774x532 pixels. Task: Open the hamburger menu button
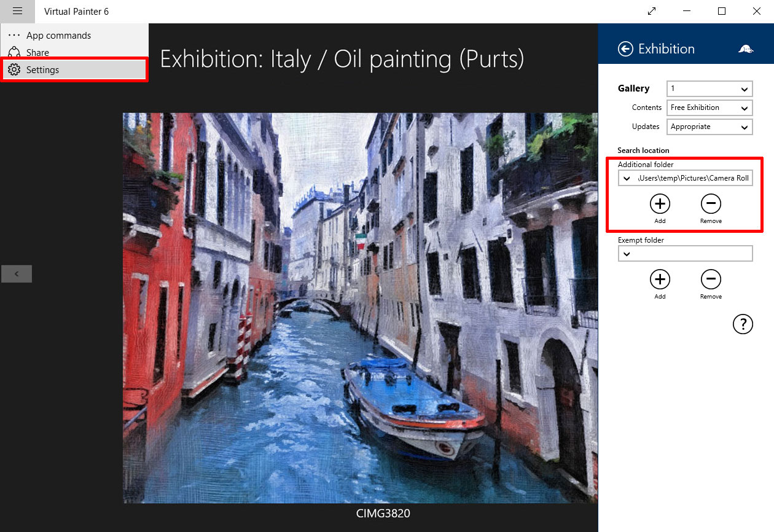coord(17,11)
